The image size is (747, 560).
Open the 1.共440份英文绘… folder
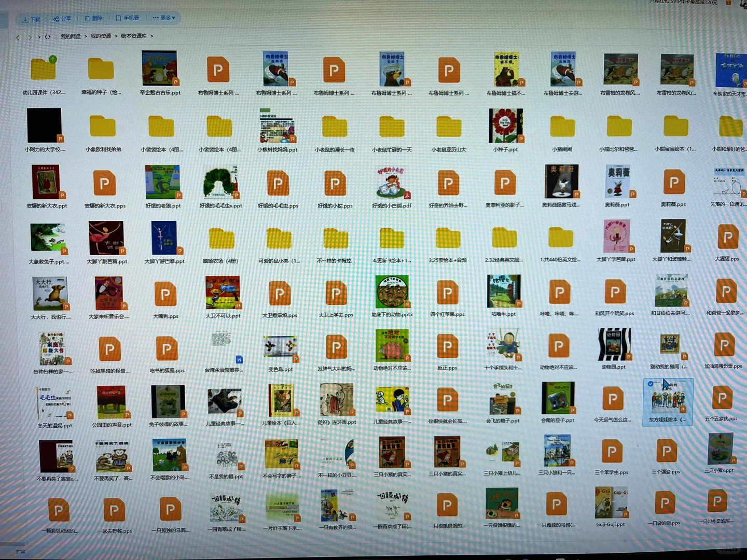[561, 237]
